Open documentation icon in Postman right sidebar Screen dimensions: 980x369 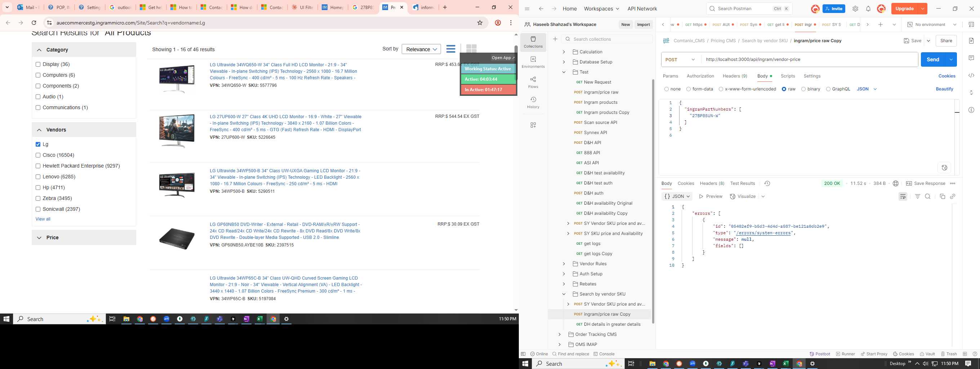click(x=971, y=41)
